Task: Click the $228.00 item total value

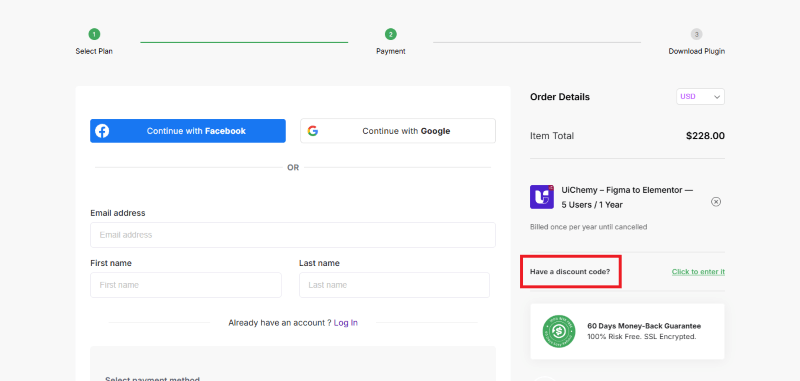Action: point(705,136)
